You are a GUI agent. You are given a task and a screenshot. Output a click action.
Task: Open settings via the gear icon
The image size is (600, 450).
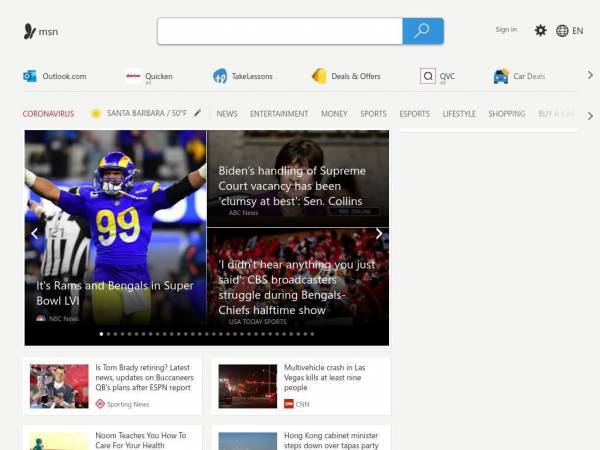click(x=540, y=30)
